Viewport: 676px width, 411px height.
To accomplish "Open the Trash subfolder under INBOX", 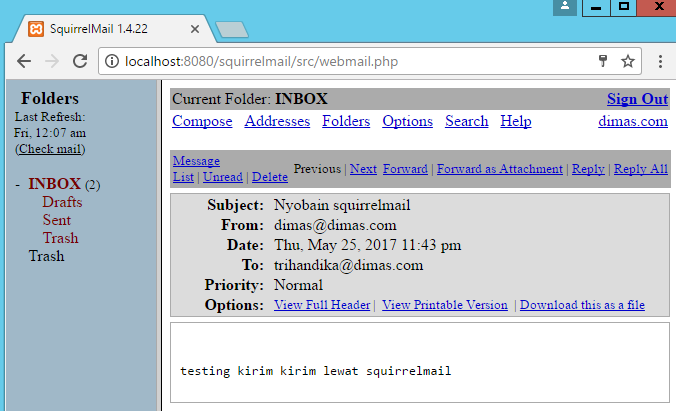I will pyautogui.click(x=60, y=238).
